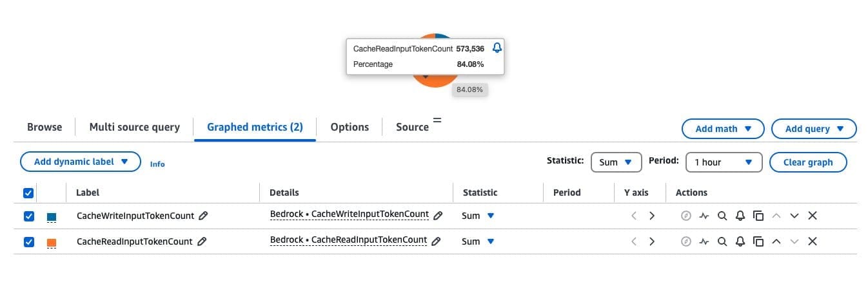Uncheck the CacheReadInputTokenCount row checkbox
868x291 pixels.
coord(28,242)
